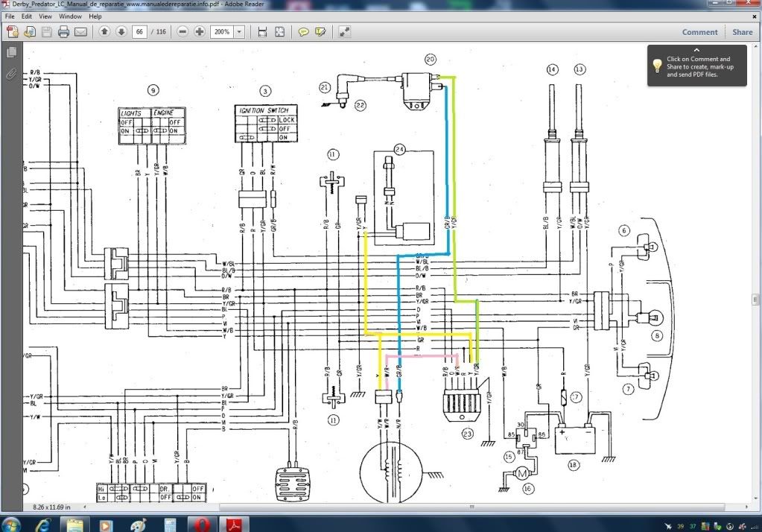Click the fit width scrolling mode icon
Screen dimensions: 762x532
click(262, 32)
